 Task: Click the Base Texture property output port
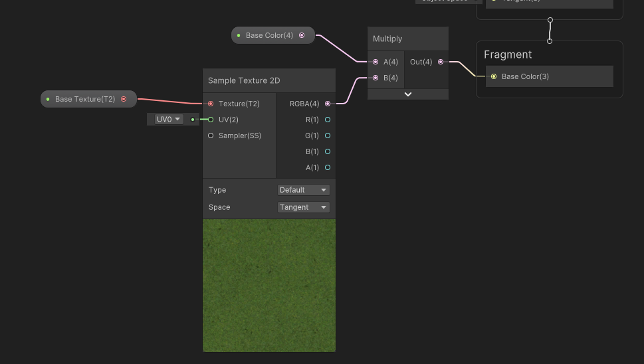tap(124, 99)
